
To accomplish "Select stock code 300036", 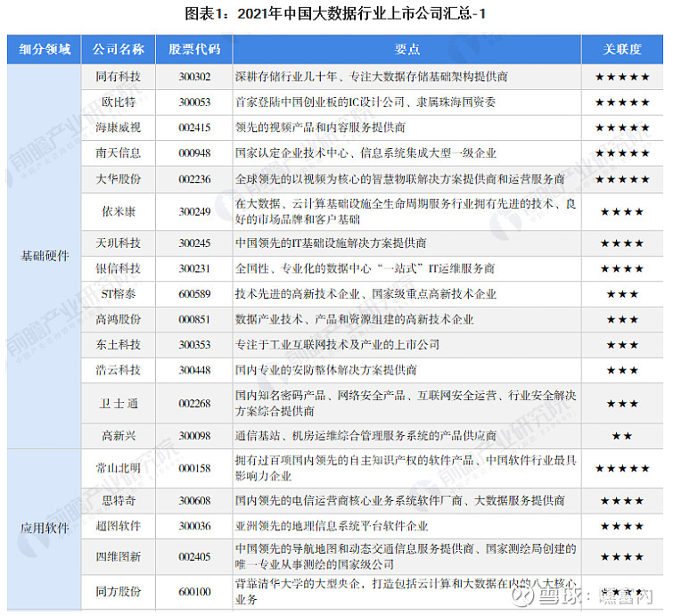I will click(194, 526).
